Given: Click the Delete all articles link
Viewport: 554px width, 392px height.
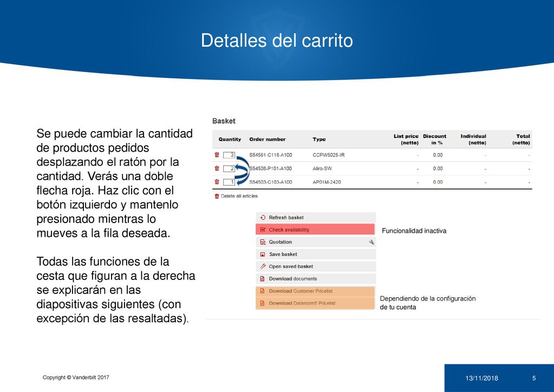Looking at the screenshot, I should [236, 196].
